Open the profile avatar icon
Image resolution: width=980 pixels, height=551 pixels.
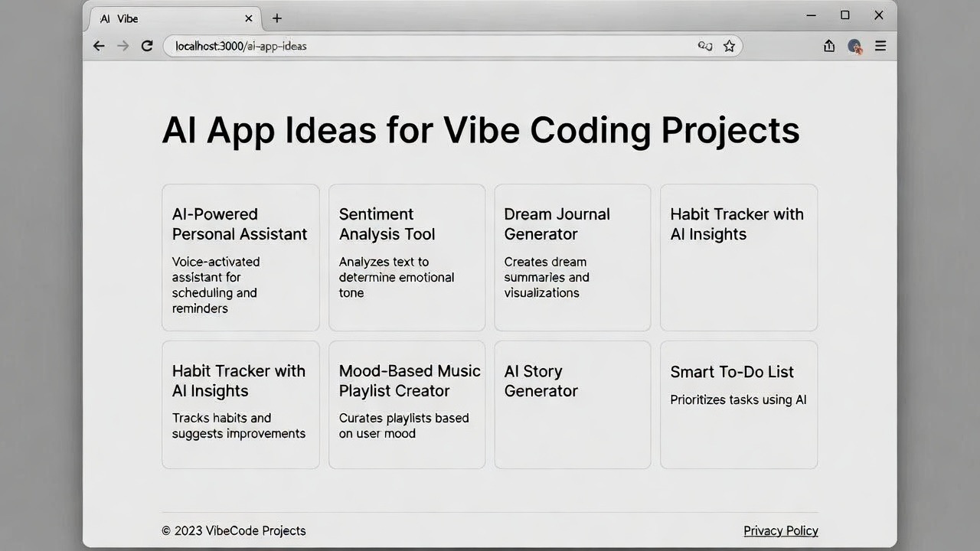coord(855,46)
